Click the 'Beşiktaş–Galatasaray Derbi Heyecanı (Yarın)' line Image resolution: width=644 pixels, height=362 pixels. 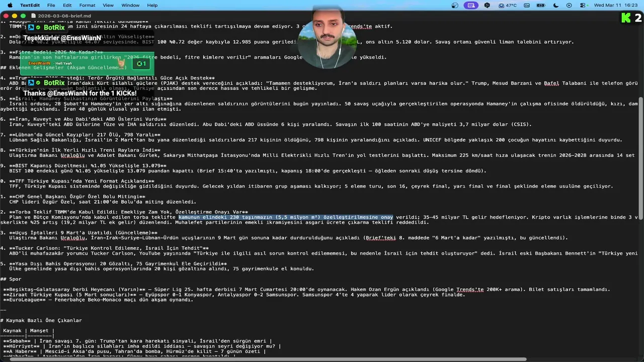coord(306,290)
